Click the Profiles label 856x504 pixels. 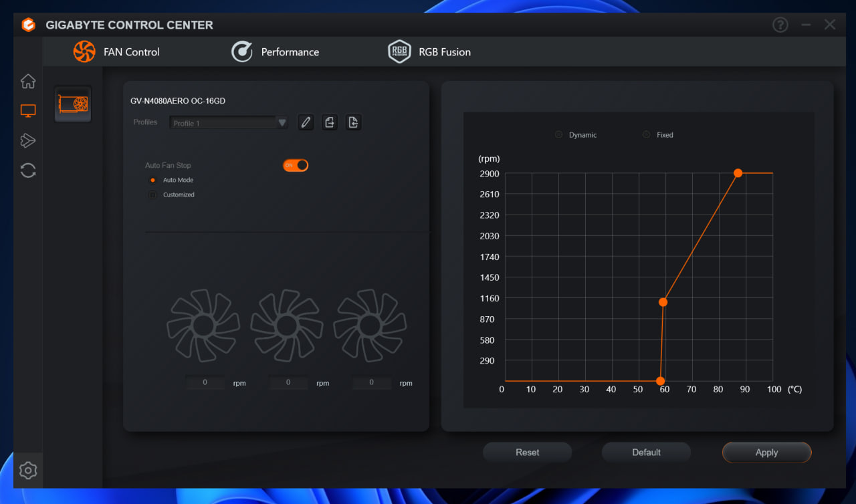click(x=145, y=122)
